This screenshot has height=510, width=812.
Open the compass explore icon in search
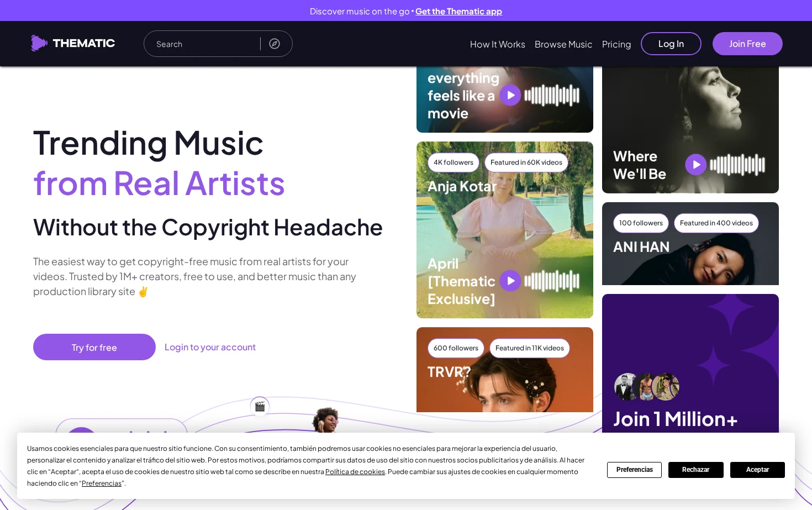pyautogui.click(x=275, y=44)
